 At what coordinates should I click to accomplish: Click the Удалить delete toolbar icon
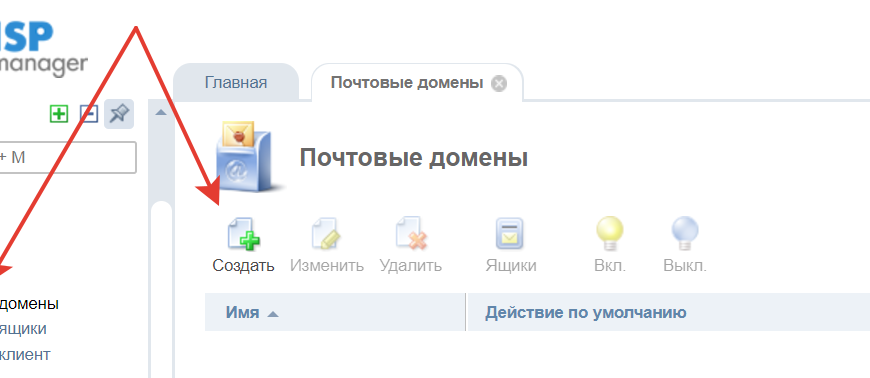(x=411, y=234)
